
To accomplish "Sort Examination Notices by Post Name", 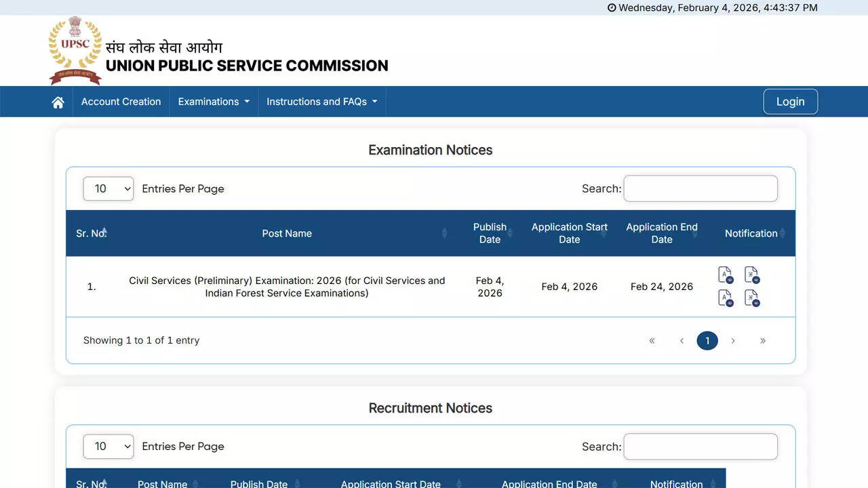I will pos(287,233).
